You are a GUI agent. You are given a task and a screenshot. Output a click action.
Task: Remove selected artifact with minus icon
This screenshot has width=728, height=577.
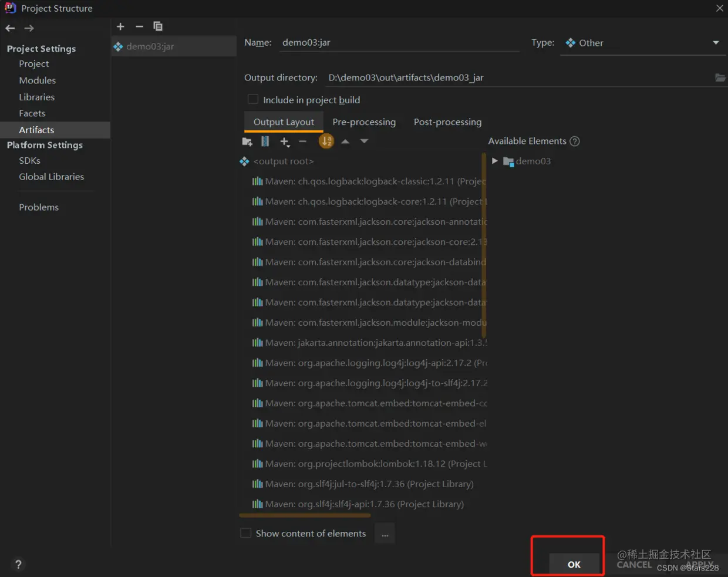click(139, 26)
